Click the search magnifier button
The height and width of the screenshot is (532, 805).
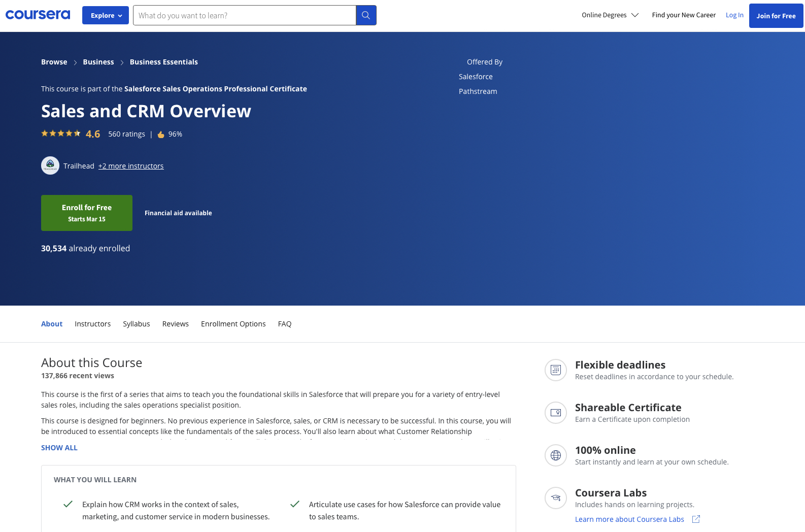tap(366, 15)
